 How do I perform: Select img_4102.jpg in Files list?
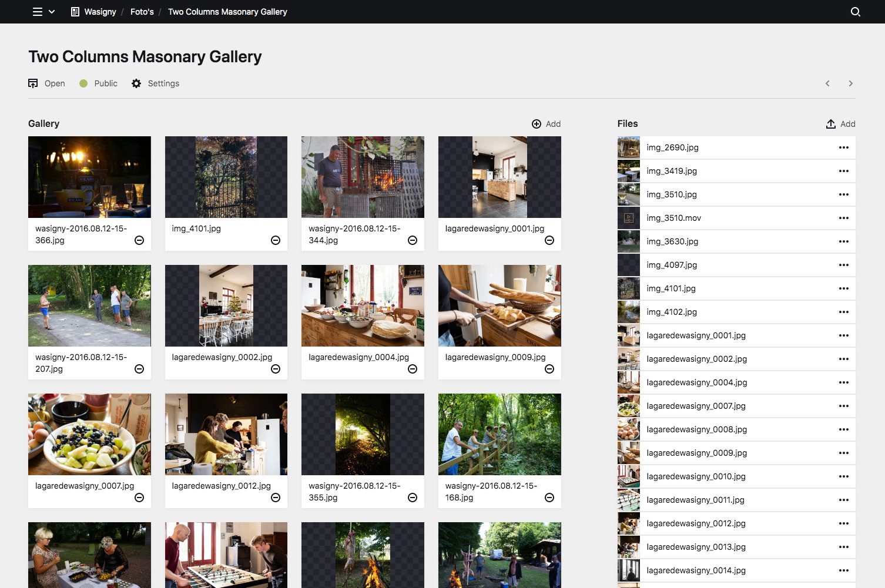[736, 312]
